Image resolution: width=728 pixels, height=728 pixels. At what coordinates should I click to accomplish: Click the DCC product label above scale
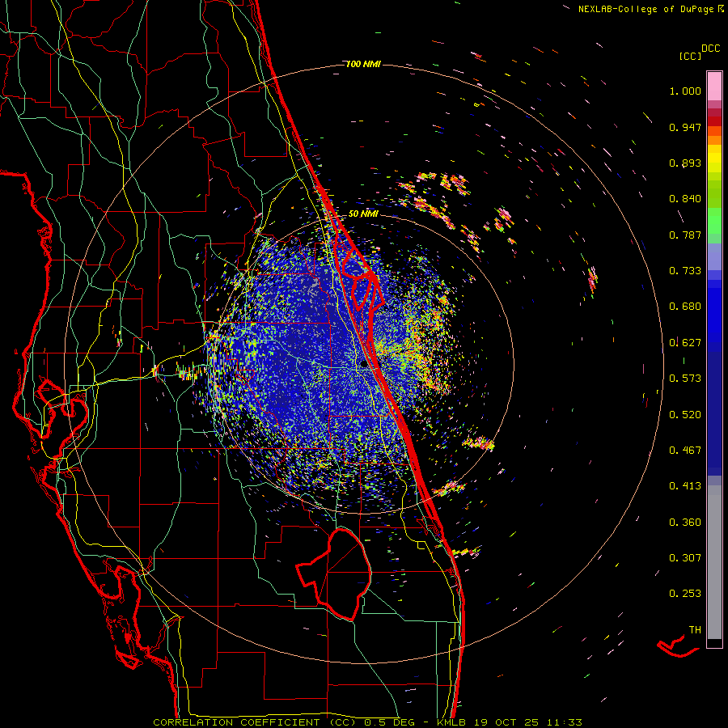711,49
